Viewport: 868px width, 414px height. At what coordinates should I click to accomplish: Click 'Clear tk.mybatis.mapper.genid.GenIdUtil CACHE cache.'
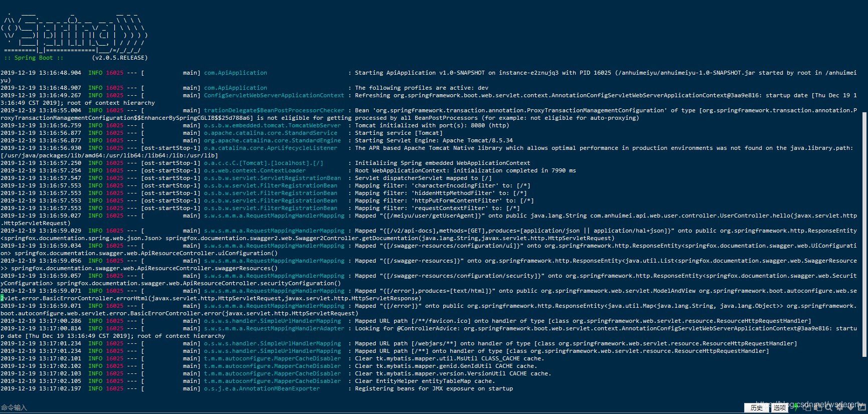tap(446, 366)
